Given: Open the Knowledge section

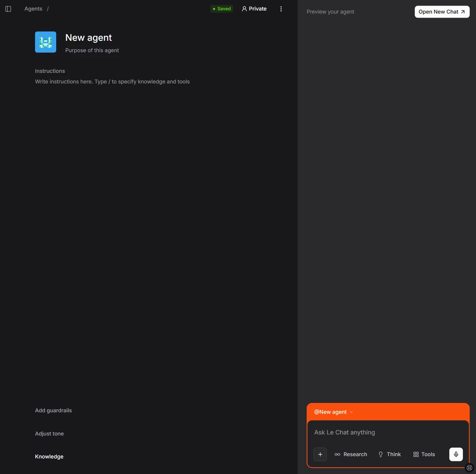Looking at the screenshot, I should click(49, 457).
